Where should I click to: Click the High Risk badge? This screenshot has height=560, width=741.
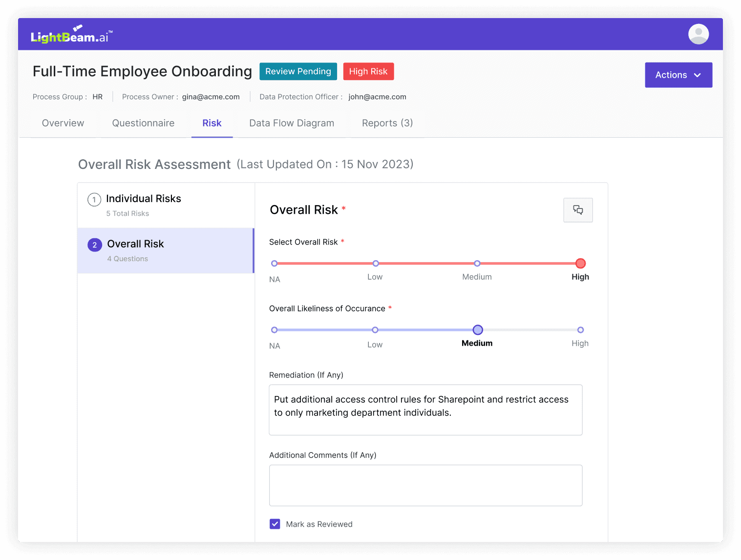(x=368, y=71)
